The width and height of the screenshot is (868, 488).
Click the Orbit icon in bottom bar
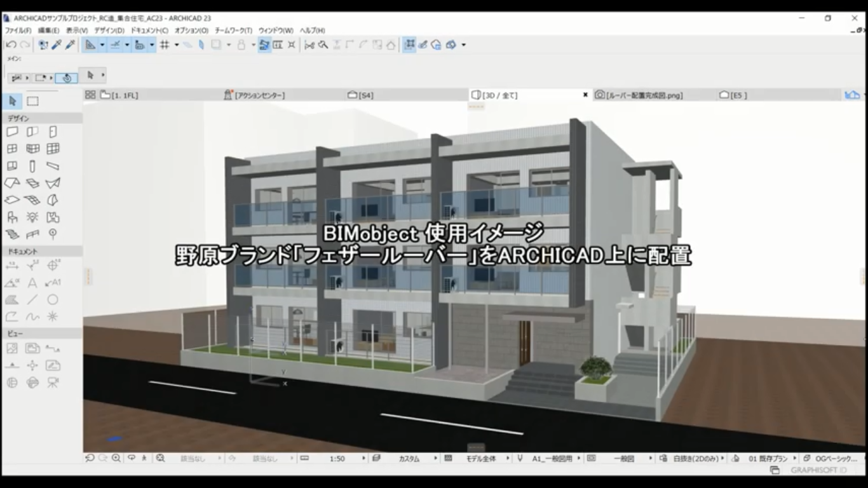point(132,458)
